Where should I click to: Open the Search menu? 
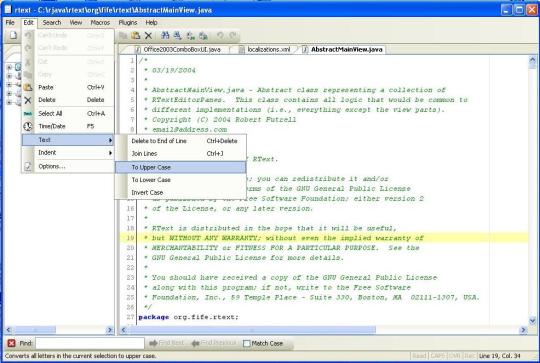coord(52,23)
